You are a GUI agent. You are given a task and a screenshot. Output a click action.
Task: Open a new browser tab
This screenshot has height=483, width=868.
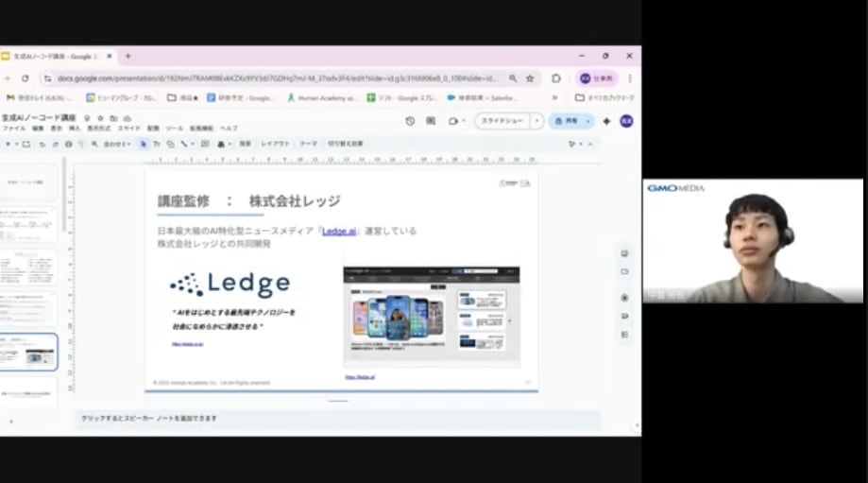point(128,56)
